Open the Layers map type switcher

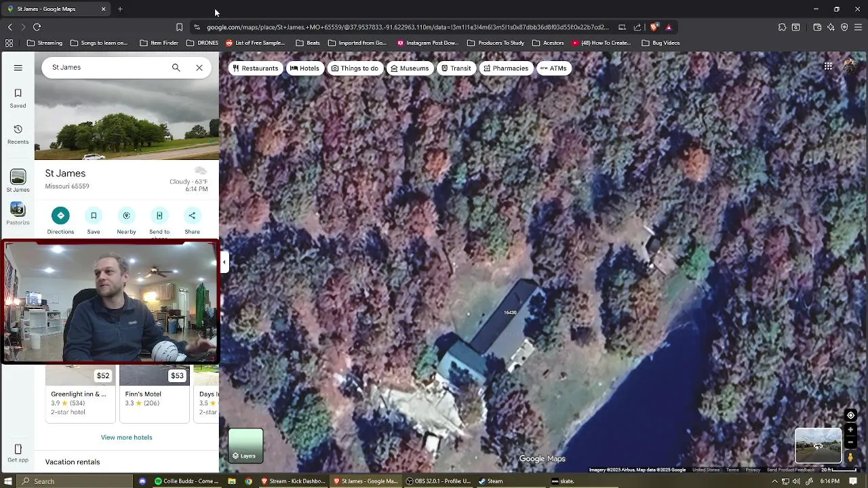(245, 445)
